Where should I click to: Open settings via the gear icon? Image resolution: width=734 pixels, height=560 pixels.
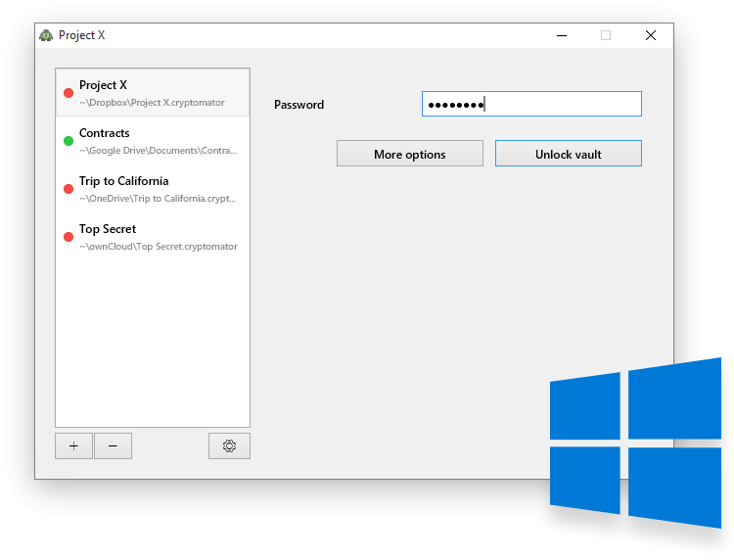[229, 446]
